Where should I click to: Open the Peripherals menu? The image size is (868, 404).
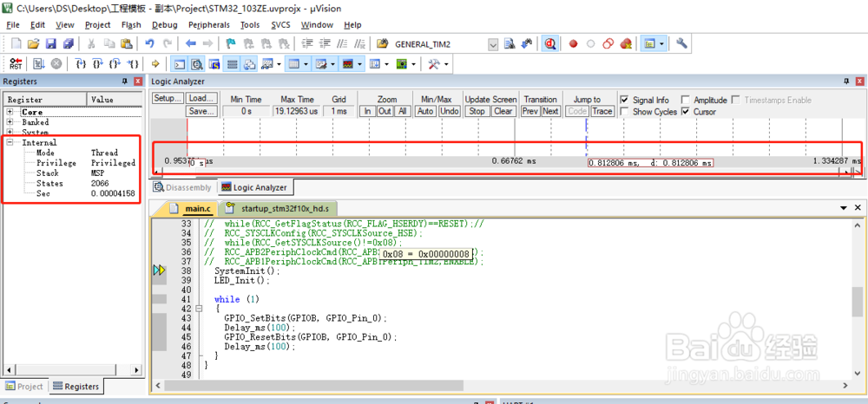pos(208,25)
